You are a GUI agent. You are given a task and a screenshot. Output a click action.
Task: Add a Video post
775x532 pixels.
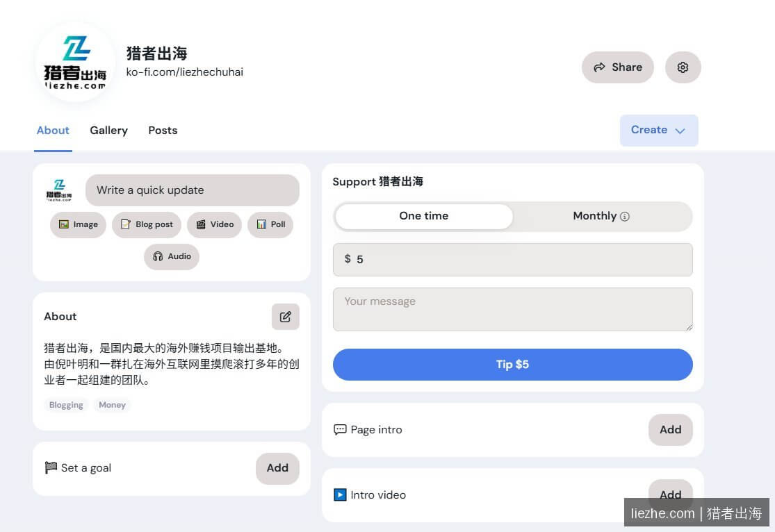coord(215,225)
